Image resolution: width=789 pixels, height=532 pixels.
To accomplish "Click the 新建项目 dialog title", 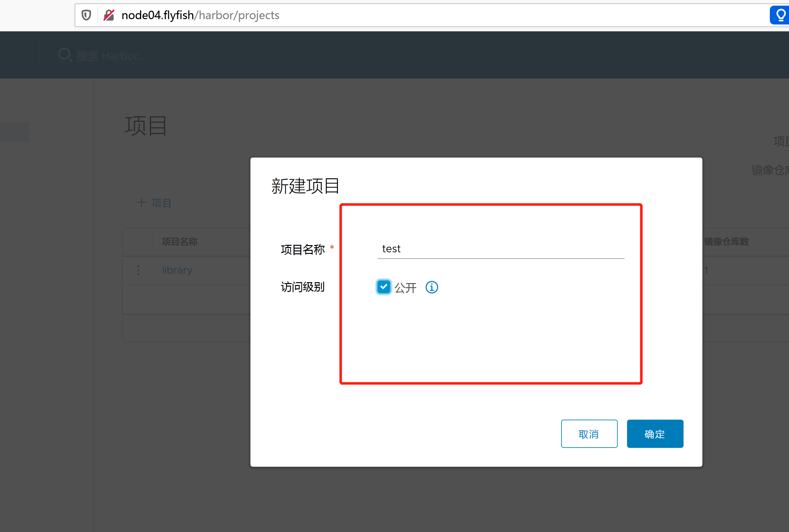I will (x=305, y=186).
